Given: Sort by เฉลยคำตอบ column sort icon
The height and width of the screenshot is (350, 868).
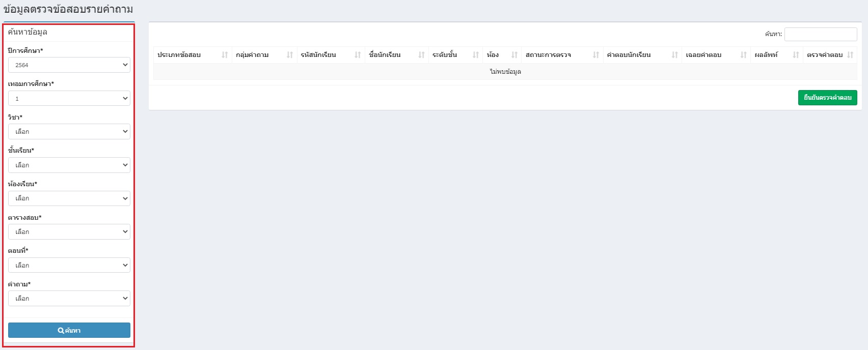Looking at the screenshot, I should [744, 55].
